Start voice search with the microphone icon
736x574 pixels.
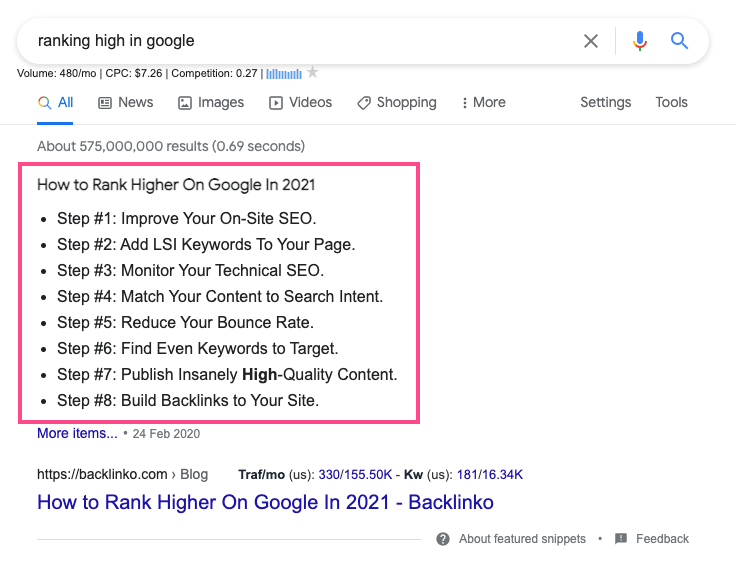tap(640, 41)
